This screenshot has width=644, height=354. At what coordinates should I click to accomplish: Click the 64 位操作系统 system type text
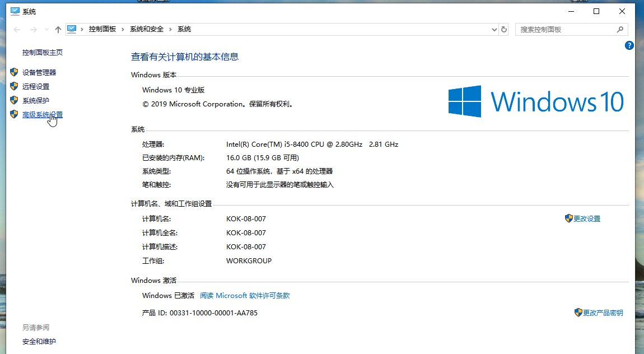click(279, 171)
